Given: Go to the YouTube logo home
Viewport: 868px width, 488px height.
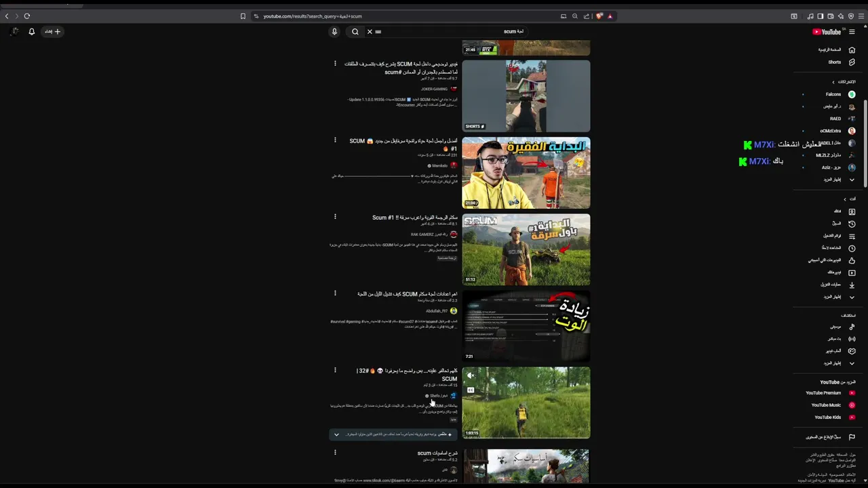Looking at the screenshot, I should 827,32.
